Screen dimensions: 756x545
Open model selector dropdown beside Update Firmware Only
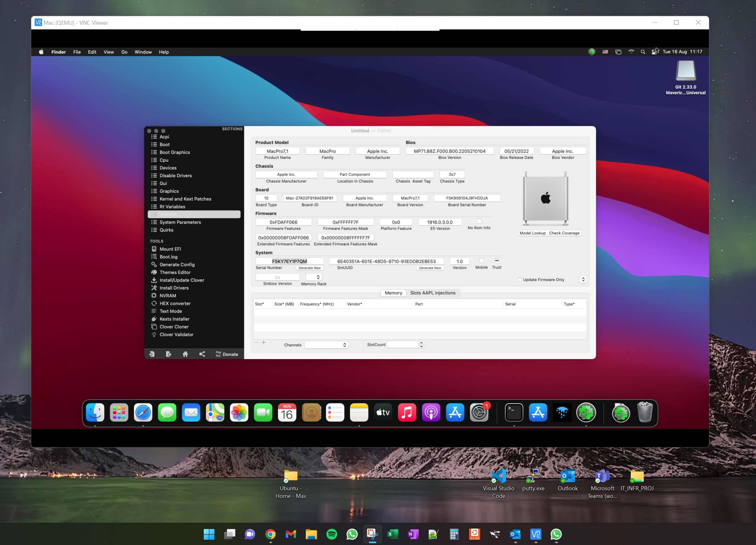click(583, 279)
